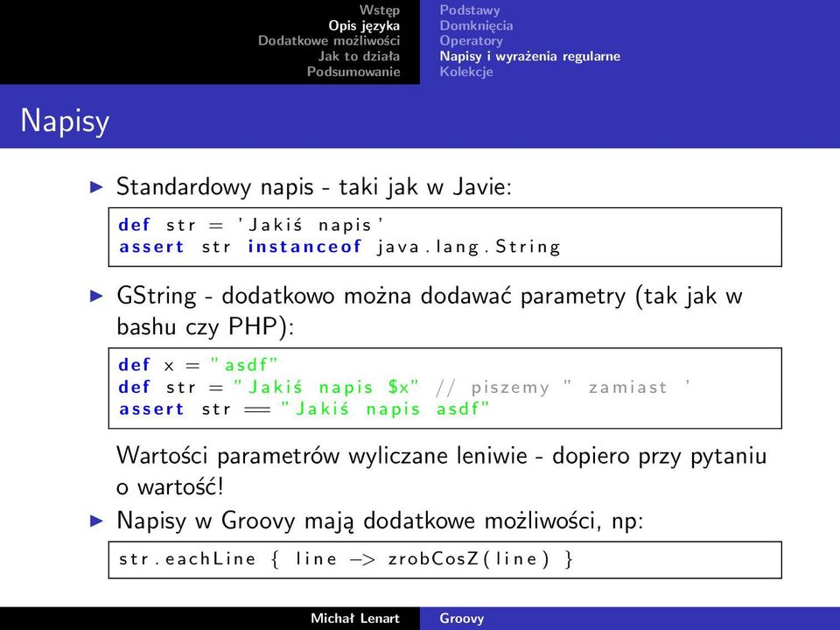840x630 pixels.
Task: Click the text 'Standardowy napis - taki jak w Javie:'
Action: click(314, 187)
